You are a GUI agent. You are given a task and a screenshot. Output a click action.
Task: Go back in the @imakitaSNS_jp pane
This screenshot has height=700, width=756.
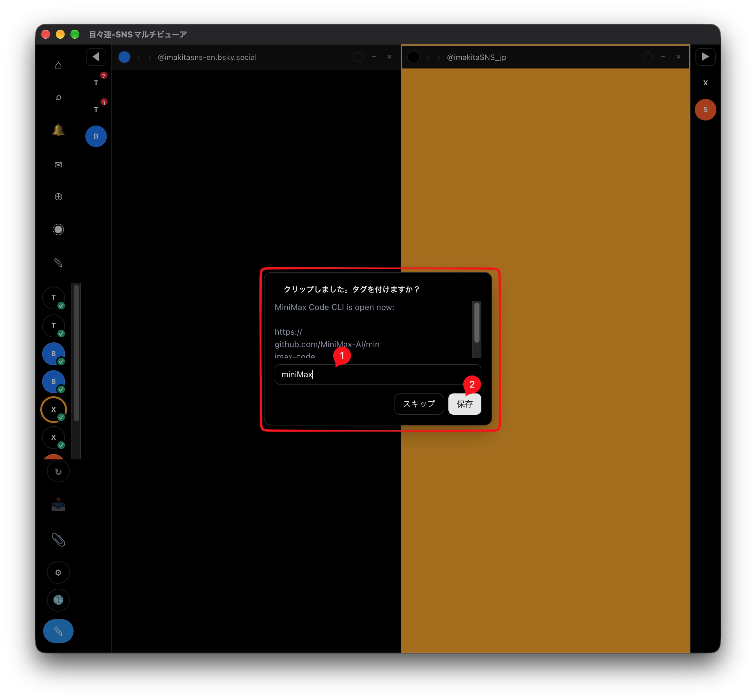pyautogui.click(x=428, y=57)
